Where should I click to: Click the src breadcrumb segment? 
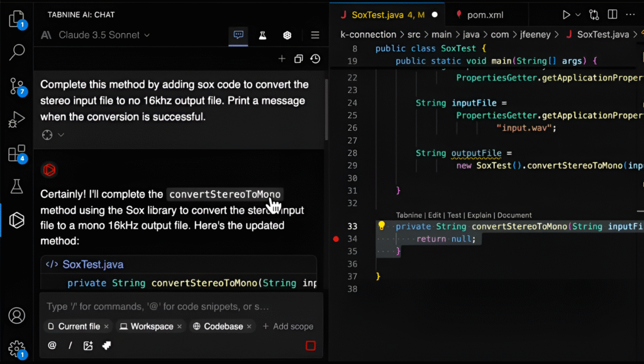(x=414, y=35)
